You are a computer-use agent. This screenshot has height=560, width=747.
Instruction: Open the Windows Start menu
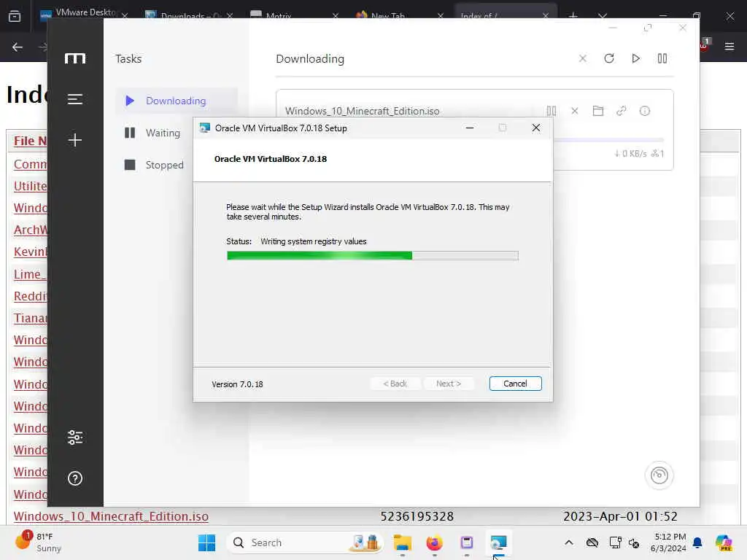coord(206,542)
